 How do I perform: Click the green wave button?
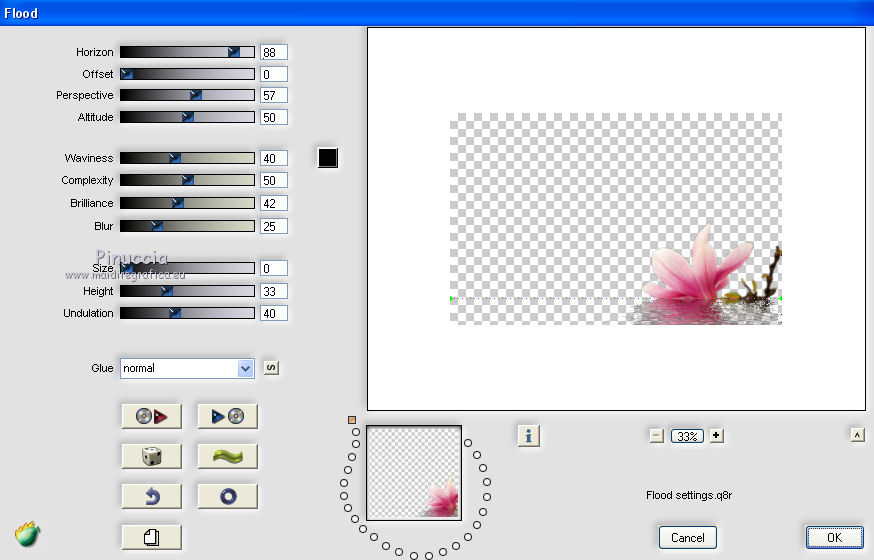(227, 456)
